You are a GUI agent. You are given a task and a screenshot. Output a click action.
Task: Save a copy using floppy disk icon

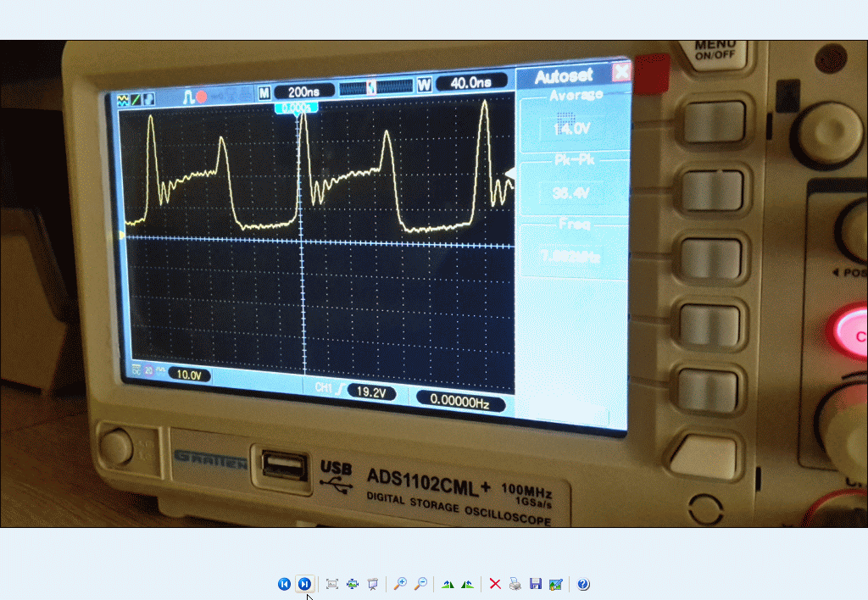536,584
